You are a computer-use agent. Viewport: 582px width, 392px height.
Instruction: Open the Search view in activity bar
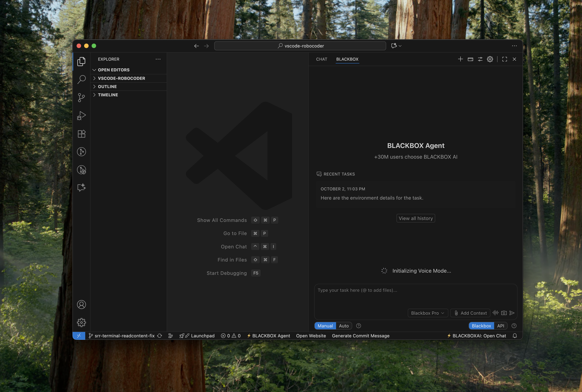[81, 79]
